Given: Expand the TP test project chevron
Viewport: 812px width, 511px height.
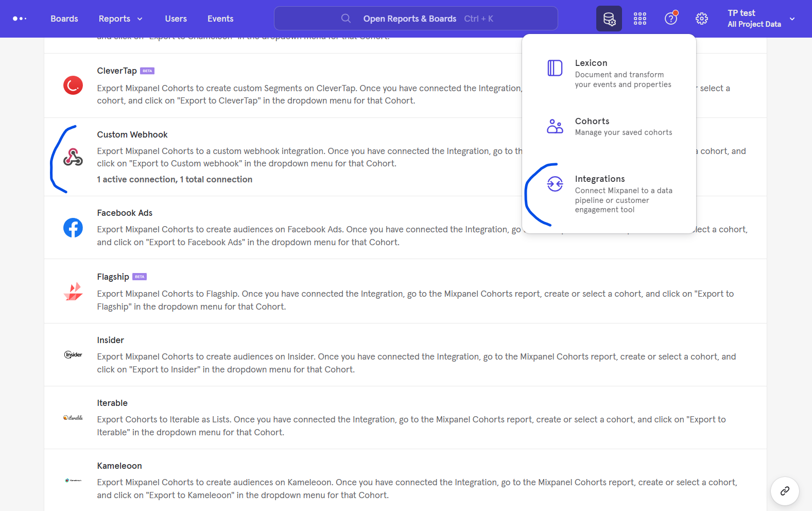Looking at the screenshot, I should click(x=792, y=19).
